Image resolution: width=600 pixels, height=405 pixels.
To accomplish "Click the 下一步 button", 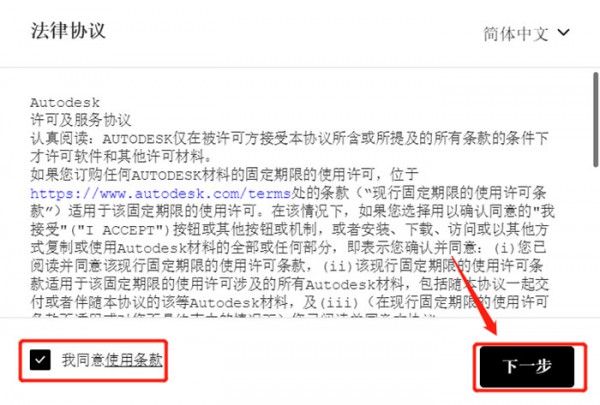I will click(x=527, y=367).
